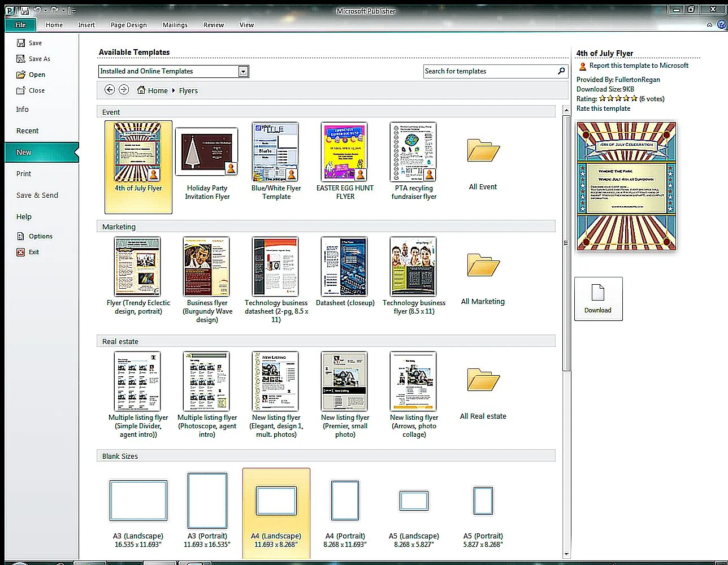Click the Flyers breadcrumb link

click(188, 90)
